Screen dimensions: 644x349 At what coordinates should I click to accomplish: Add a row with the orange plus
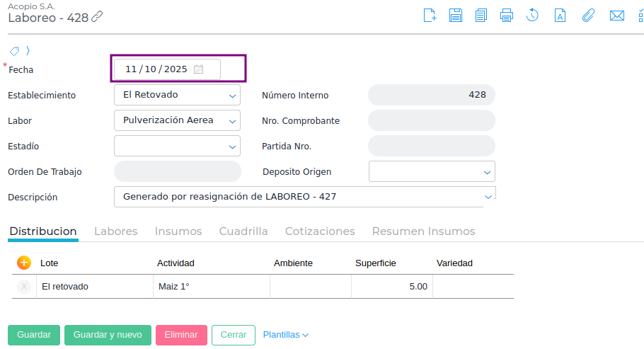pyautogui.click(x=24, y=263)
